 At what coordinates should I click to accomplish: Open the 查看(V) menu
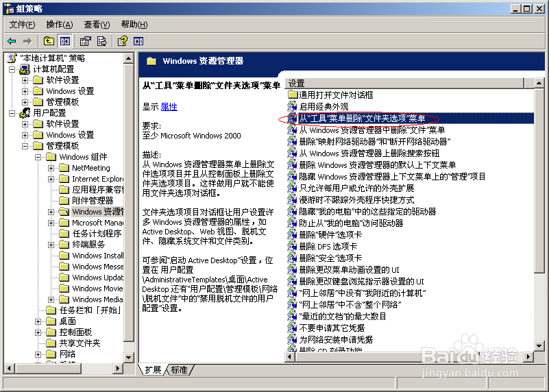point(97,25)
